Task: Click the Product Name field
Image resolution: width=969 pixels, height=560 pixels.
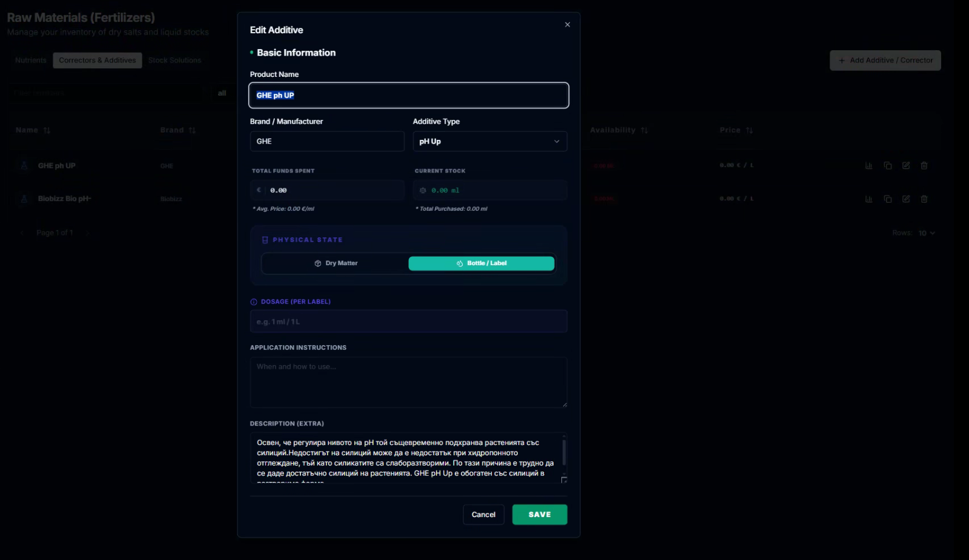Action: click(409, 95)
